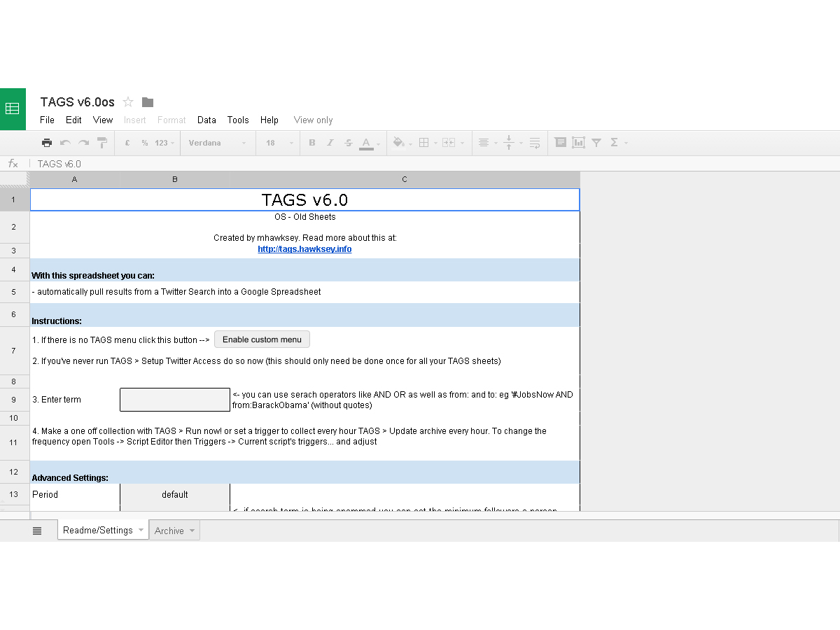
Task: Click the filter funnel icon
Action: click(596, 143)
